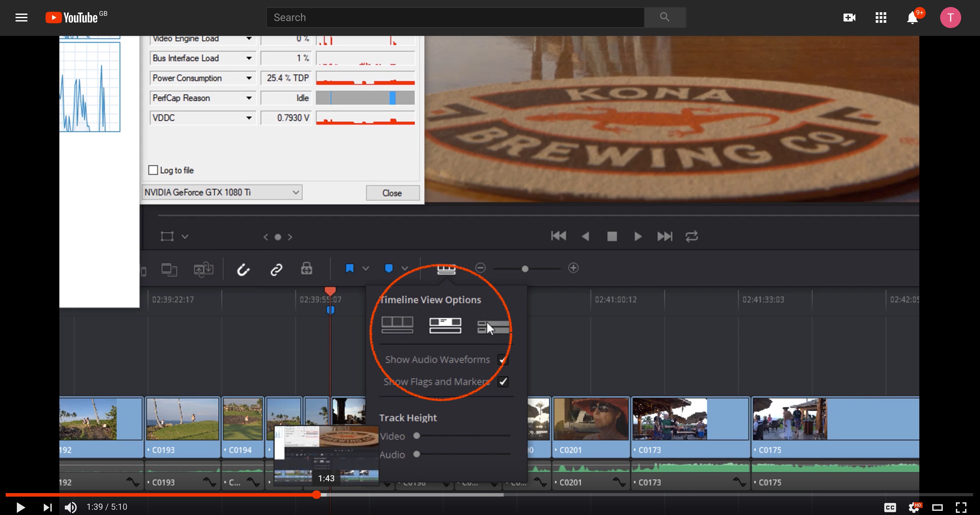Stop playback in the Resolve viewer
The height and width of the screenshot is (515, 980).
(612, 236)
